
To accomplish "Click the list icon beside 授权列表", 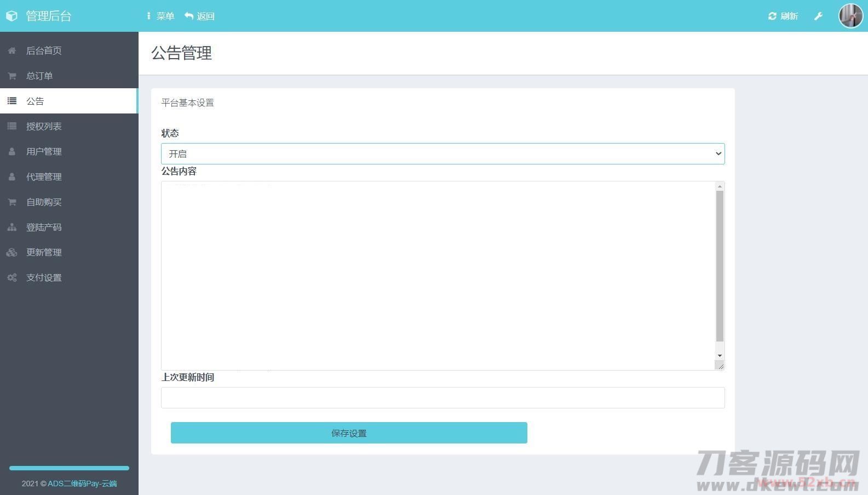I will tap(12, 126).
